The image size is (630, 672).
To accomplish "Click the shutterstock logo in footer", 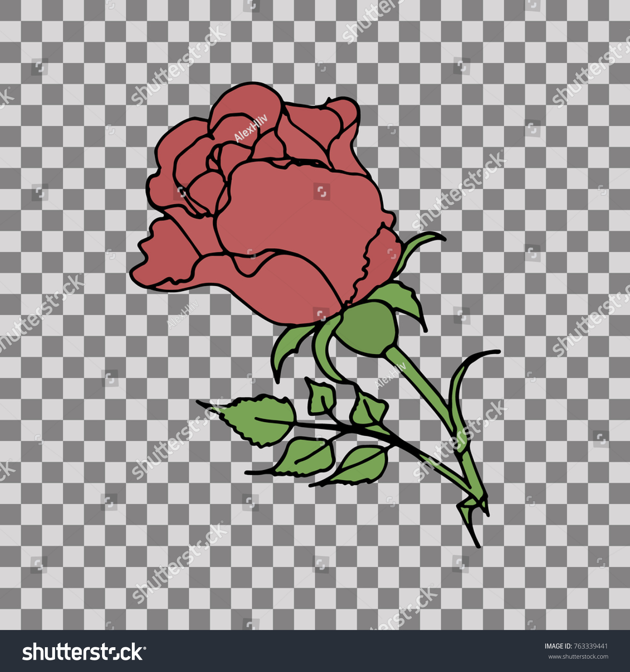I will [84, 652].
